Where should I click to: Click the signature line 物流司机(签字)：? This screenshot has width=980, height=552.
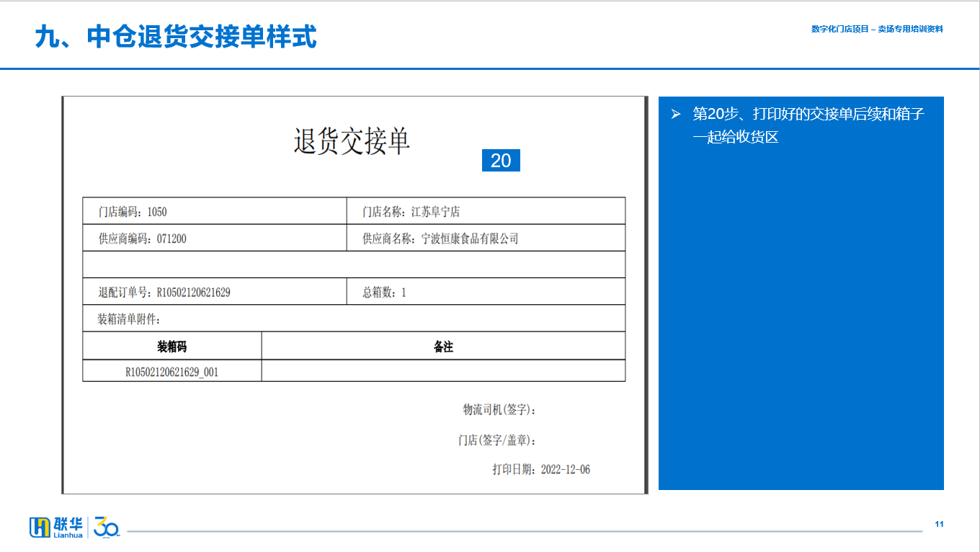pos(499,409)
